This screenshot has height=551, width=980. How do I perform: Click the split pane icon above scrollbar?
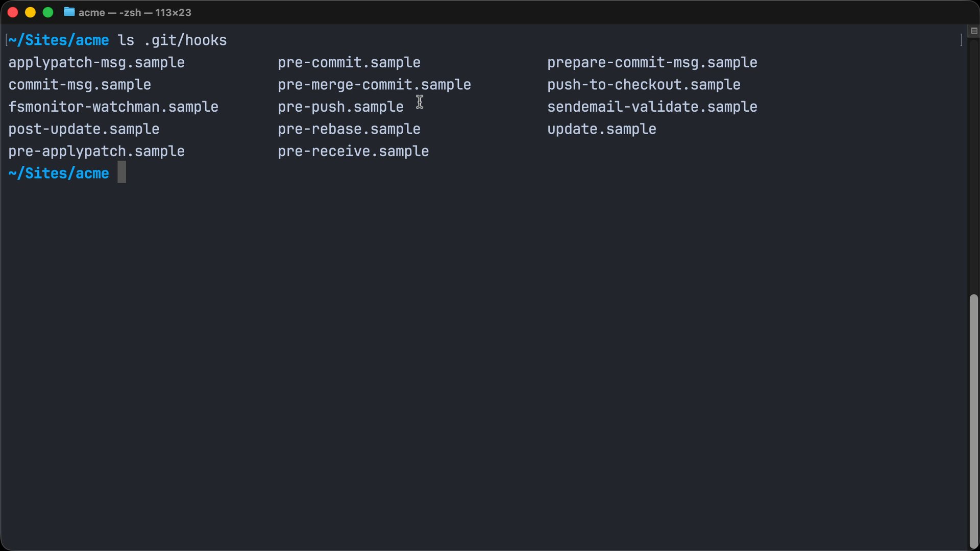tap(974, 31)
